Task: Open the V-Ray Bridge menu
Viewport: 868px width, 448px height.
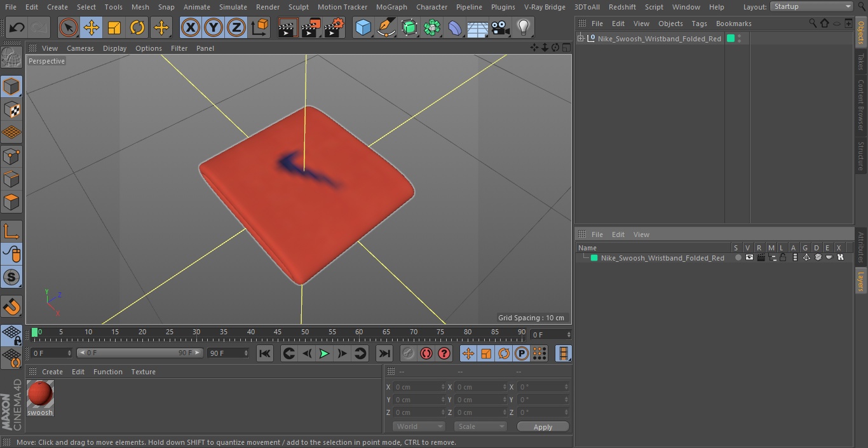Action: tap(545, 7)
